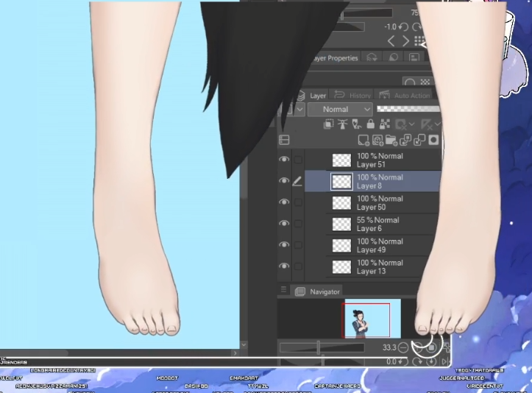
Task: Click the New Vector Layer icon
Action: click(x=377, y=140)
